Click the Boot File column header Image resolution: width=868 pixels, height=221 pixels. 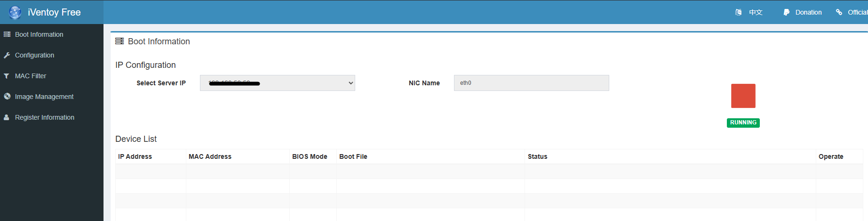tap(353, 156)
